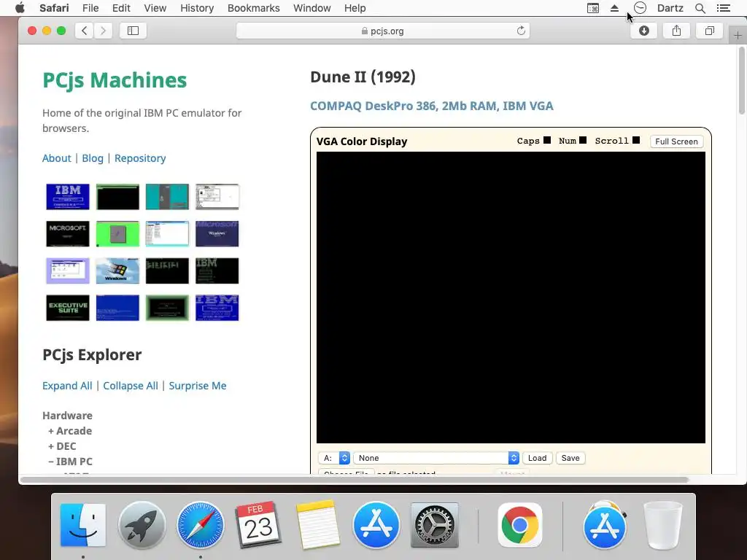The width and height of the screenshot is (747, 560).
Task: Open the Bookmarks menu
Action: coord(253,8)
